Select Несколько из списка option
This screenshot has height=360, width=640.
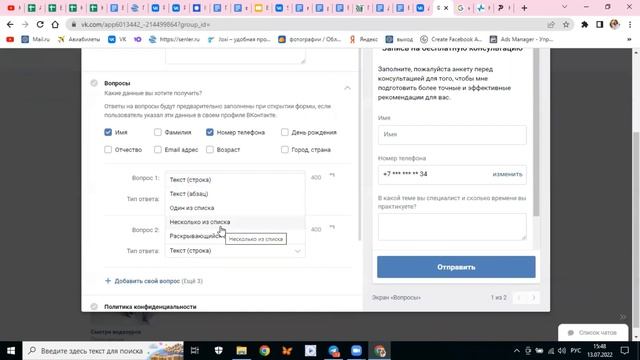tap(235, 222)
